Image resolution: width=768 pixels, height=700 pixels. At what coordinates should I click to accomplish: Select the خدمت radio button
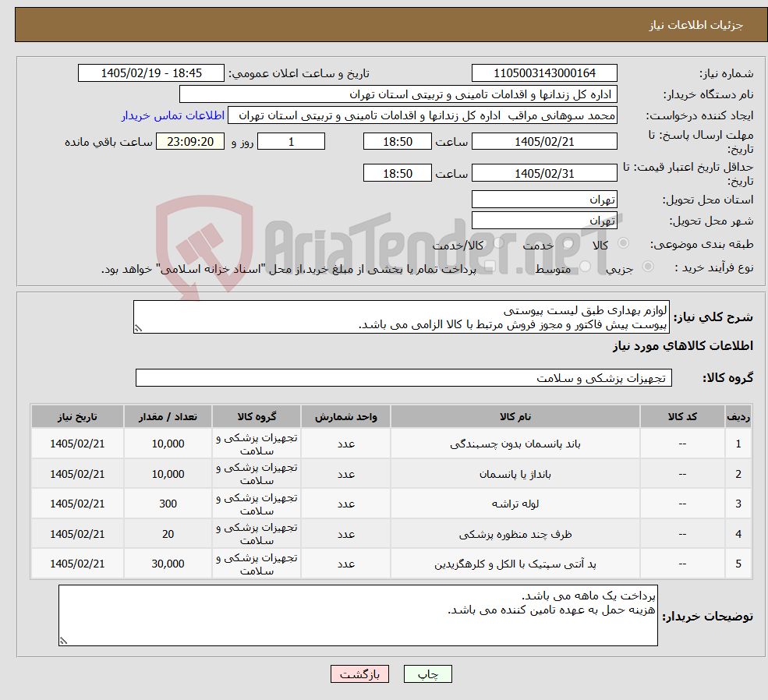pos(568,243)
